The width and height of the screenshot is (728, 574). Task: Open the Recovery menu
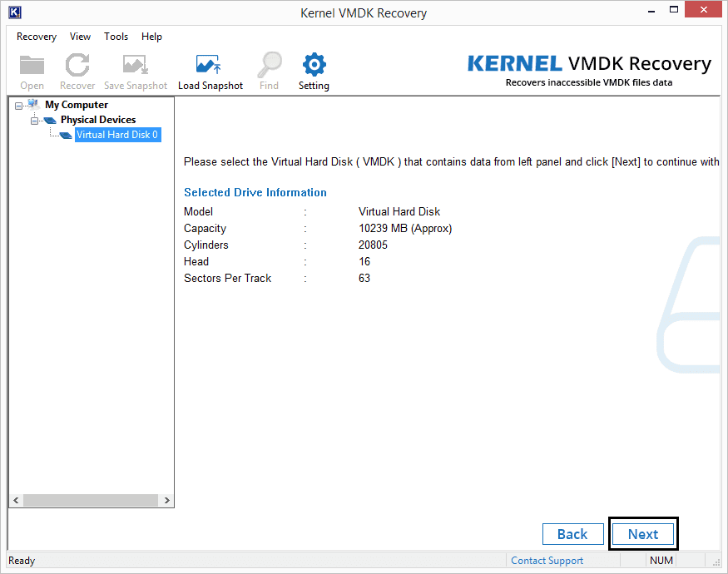[x=37, y=37]
